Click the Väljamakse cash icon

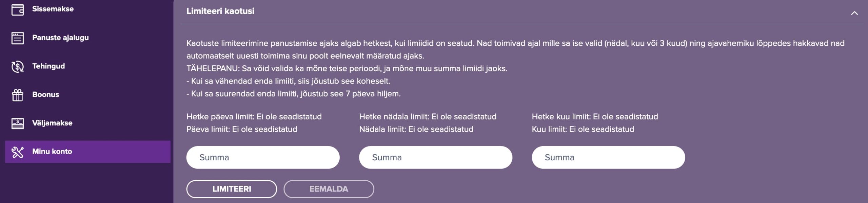coord(18,123)
